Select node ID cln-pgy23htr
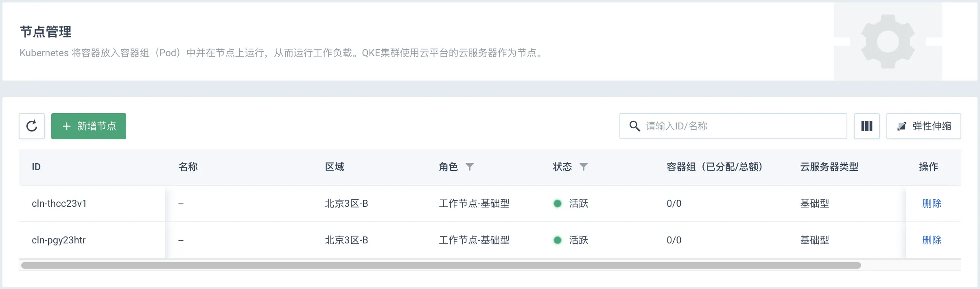Viewport: 980px width, 289px height. (59, 240)
